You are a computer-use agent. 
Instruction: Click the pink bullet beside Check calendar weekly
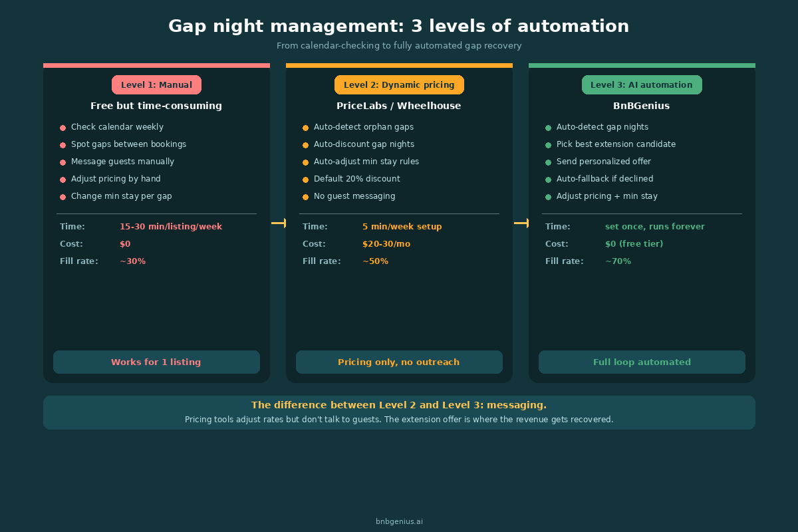click(63, 128)
